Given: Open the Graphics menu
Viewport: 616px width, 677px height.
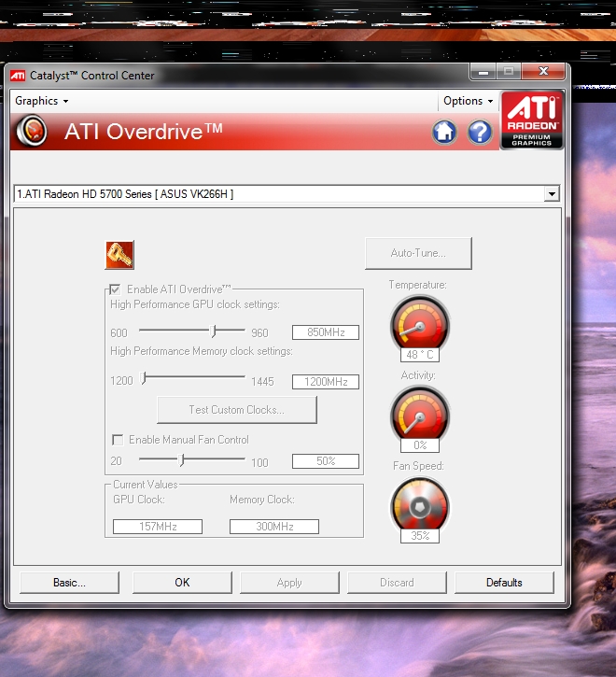Looking at the screenshot, I should tap(41, 101).
